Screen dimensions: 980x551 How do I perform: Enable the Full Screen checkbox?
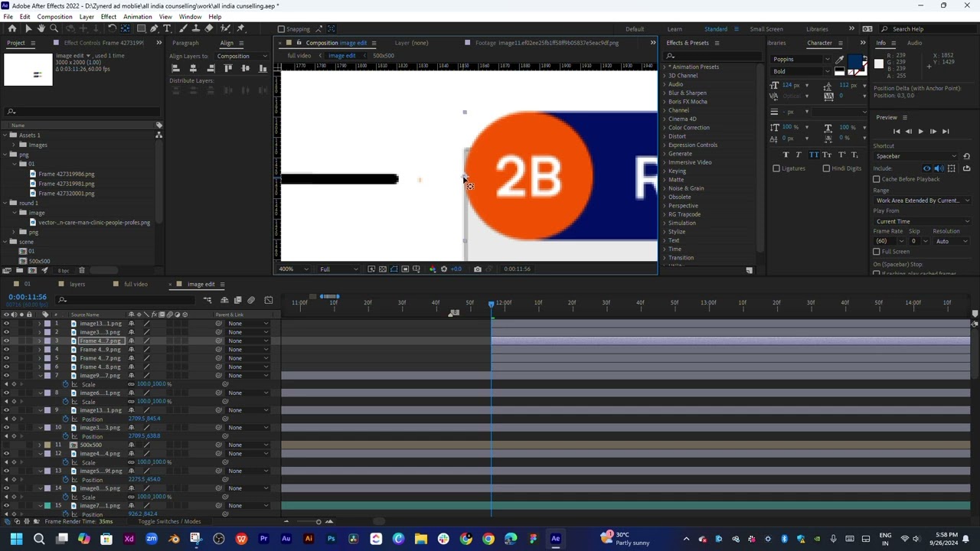tap(877, 252)
